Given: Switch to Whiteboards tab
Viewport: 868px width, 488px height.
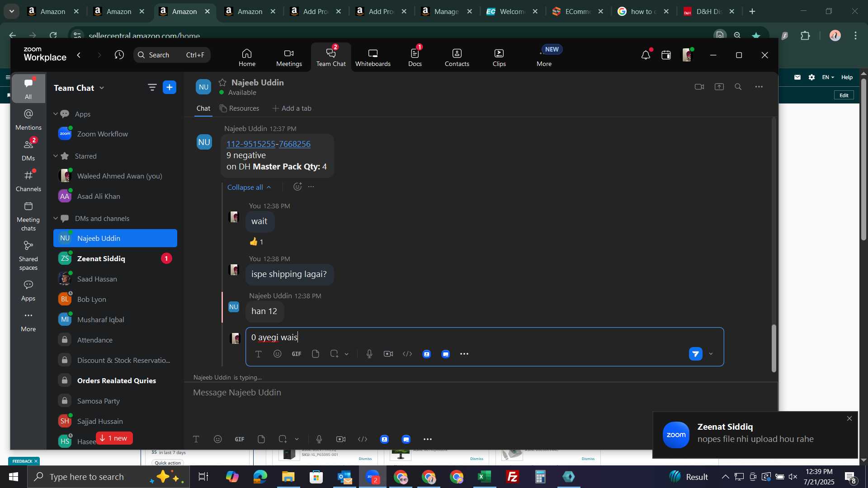Looking at the screenshot, I should pos(373,57).
